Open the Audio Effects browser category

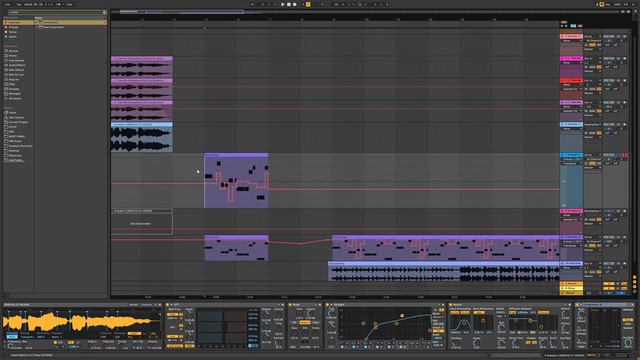(x=17, y=65)
